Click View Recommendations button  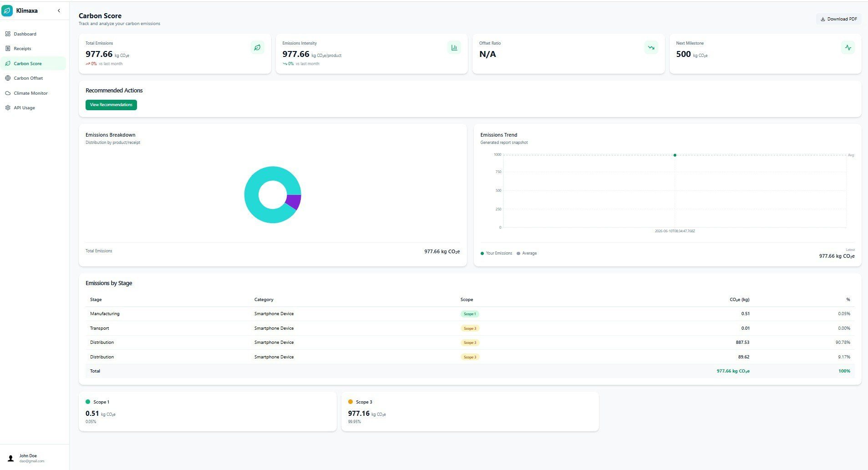pyautogui.click(x=111, y=105)
